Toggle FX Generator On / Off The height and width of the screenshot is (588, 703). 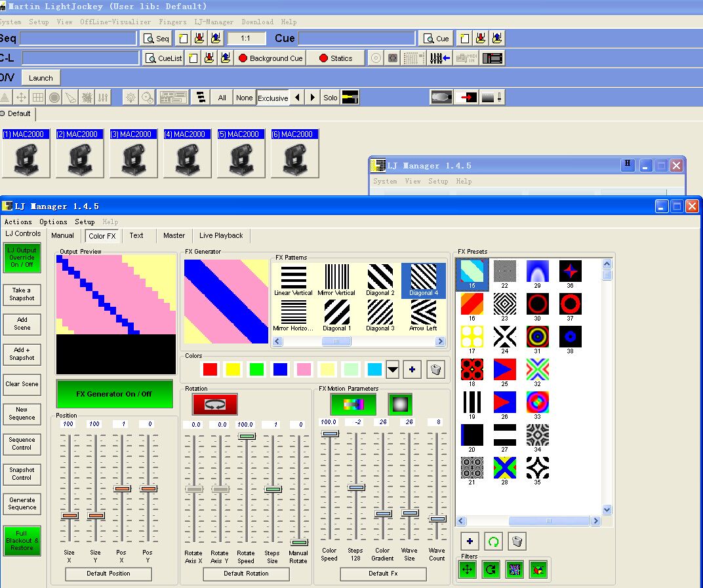click(114, 394)
